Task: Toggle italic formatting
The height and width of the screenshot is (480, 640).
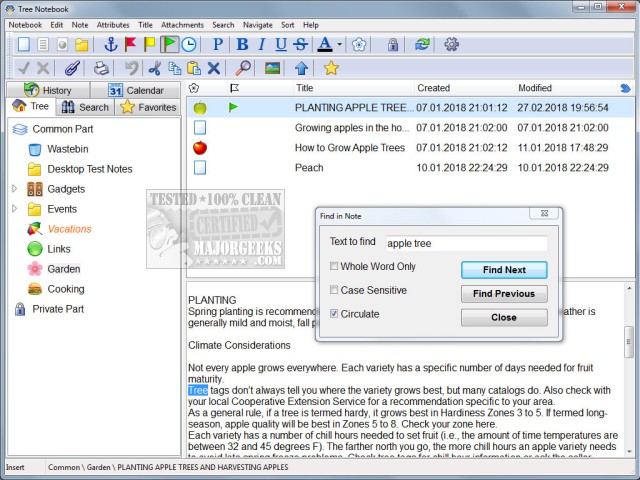Action: tap(262, 44)
